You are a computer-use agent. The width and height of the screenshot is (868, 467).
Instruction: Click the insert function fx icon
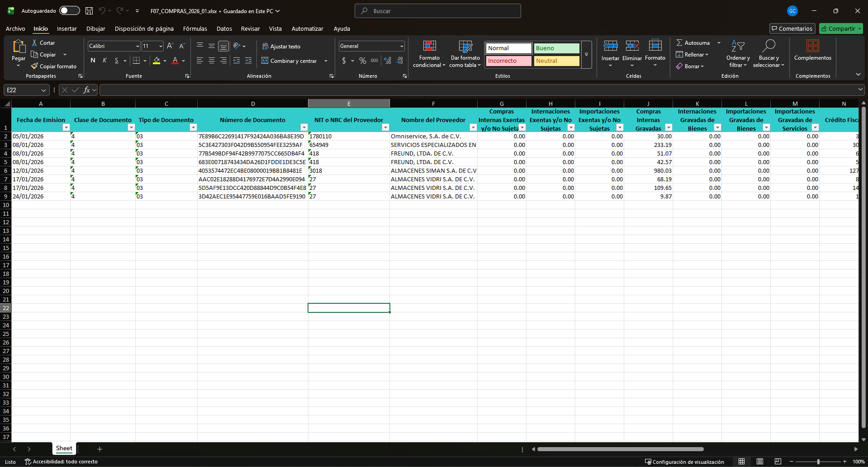pos(86,90)
